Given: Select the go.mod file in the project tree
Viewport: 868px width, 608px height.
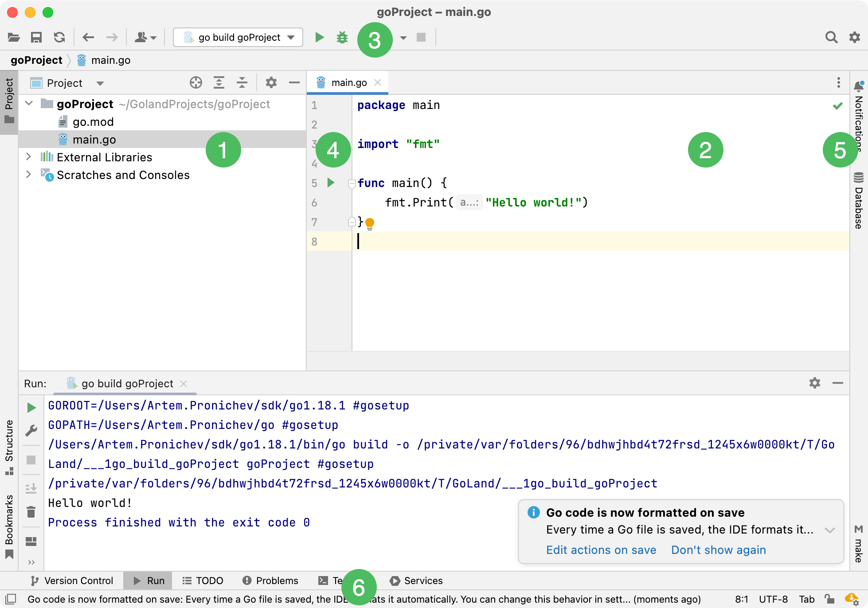Looking at the screenshot, I should coord(93,122).
